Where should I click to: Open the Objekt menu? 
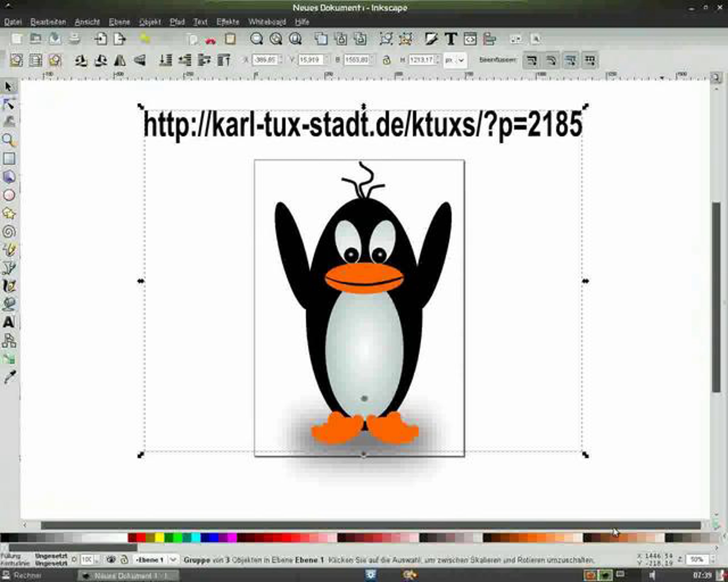tap(150, 22)
